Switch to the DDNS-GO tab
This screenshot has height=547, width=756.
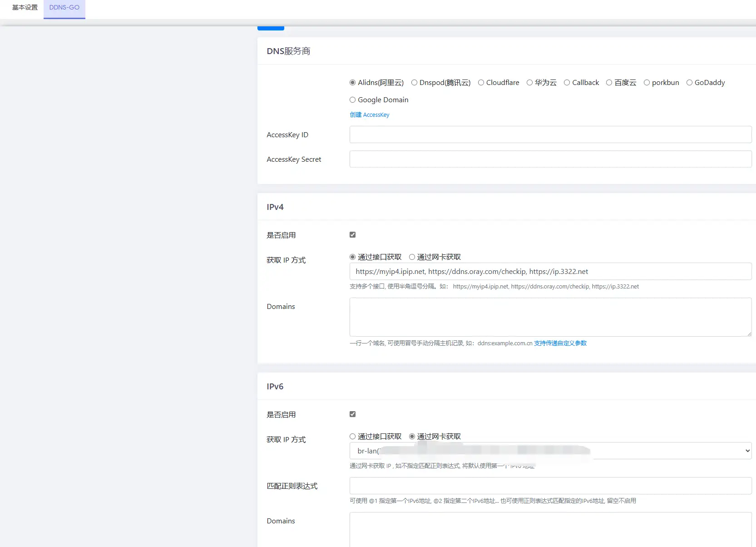64,7
